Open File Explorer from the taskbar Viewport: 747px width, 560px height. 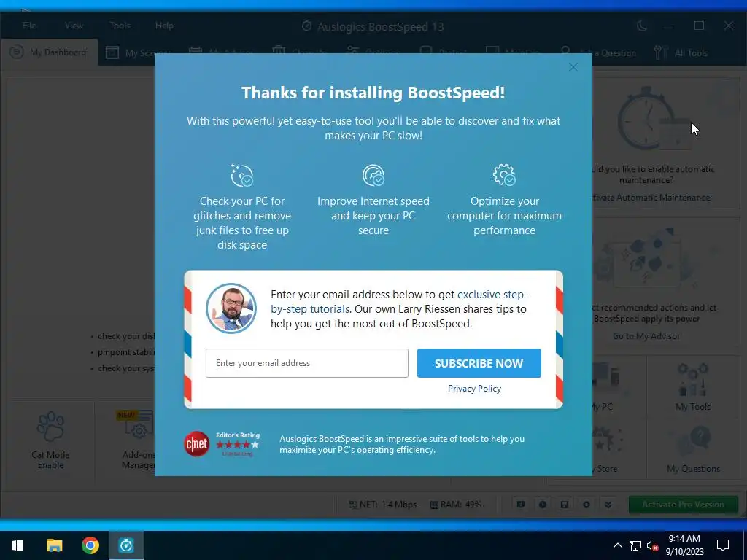tap(54, 545)
